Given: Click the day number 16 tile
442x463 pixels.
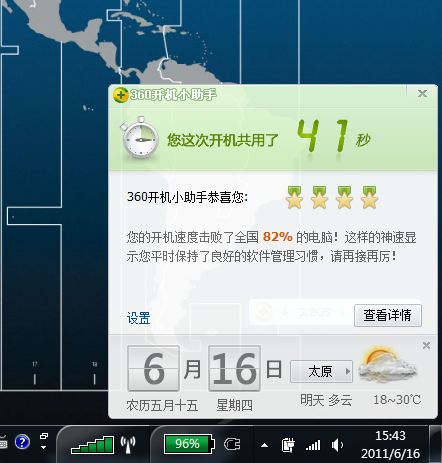Looking at the screenshot, I should tap(234, 368).
